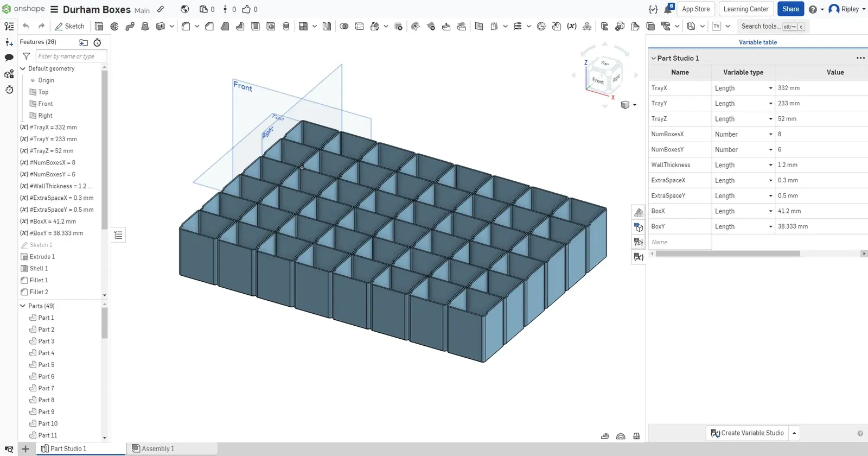Select the Revolve tool icon

pyautogui.click(x=114, y=26)
